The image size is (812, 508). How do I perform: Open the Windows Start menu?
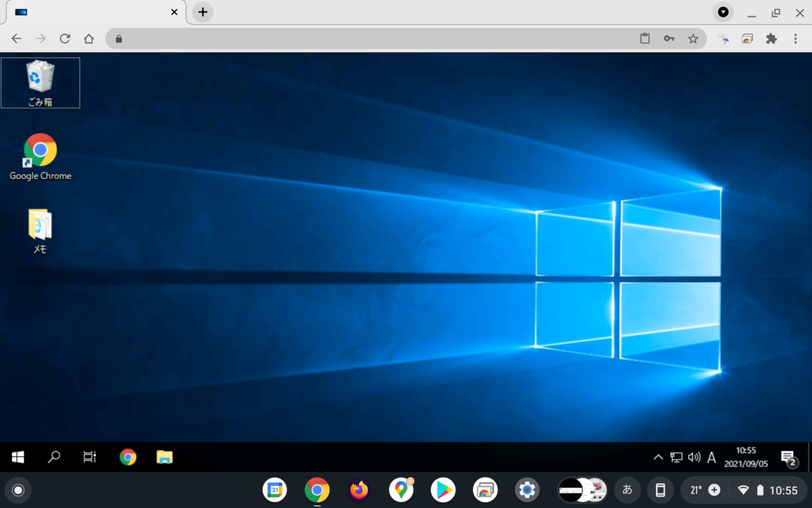coord(18,457)
